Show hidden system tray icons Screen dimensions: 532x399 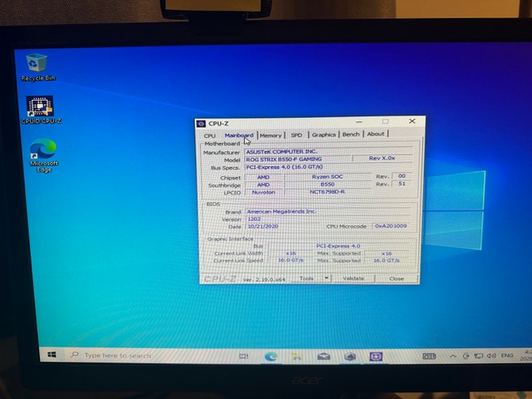[452, 356]
